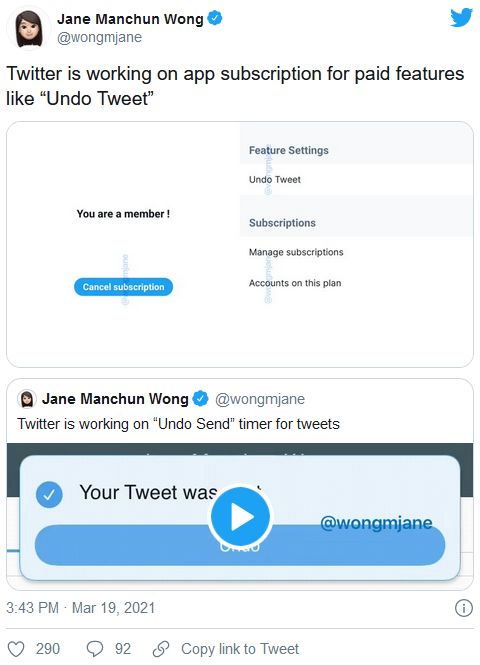This screenshot has width=480, height=665.
Task: Click the quoted tweet's verified badge
Action: [200, 398]
